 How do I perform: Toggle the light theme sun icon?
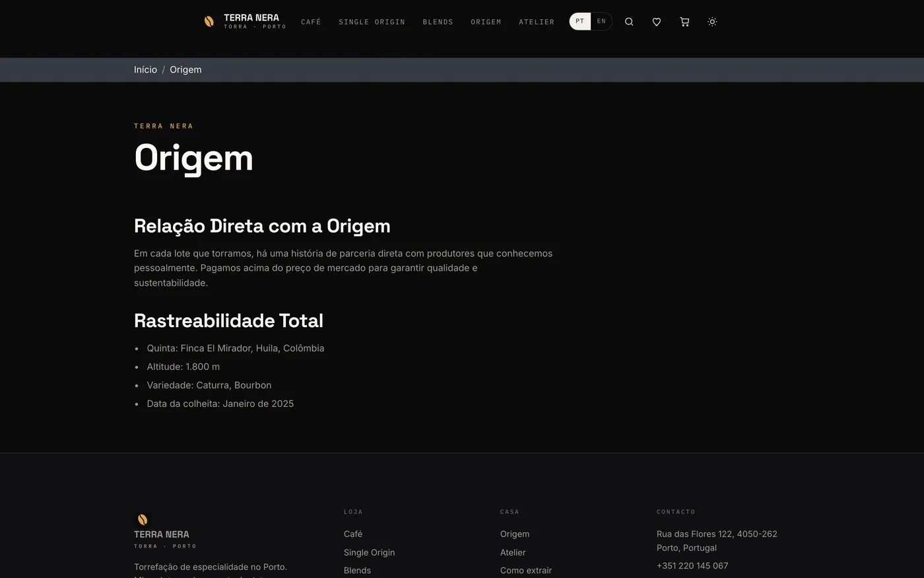click(x=712, y=22)
